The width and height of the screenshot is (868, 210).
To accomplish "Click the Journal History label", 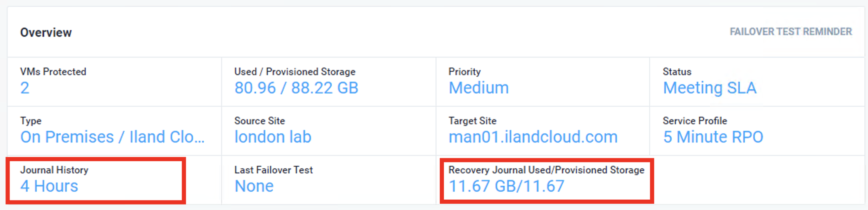I will pyautogui.click(x=54, y=170).
